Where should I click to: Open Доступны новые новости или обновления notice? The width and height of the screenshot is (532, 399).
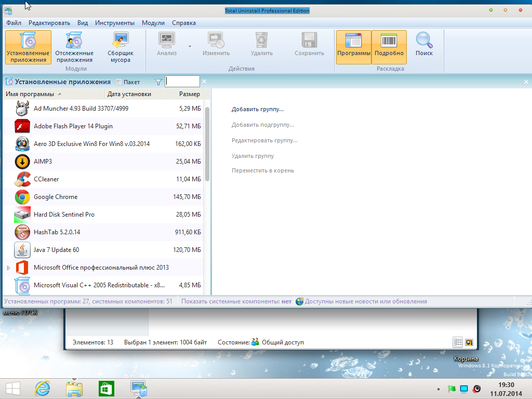point(362,301)
